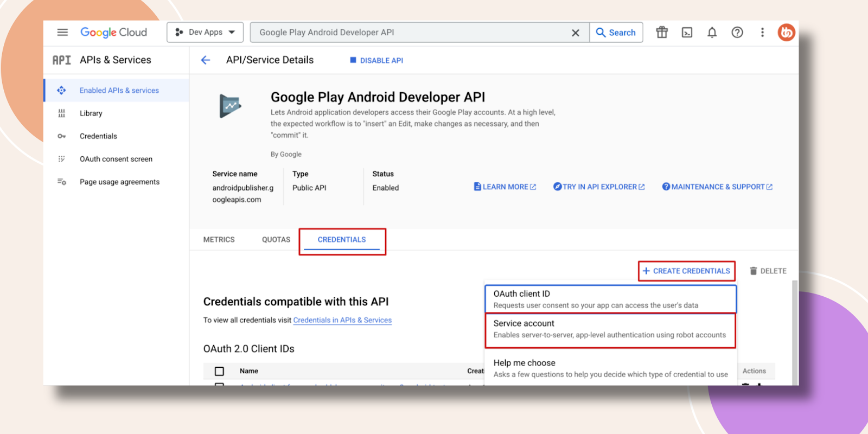Viewport: 868px width, 434px height.
Task: Open Credentials in APIs & Services link
Action: click(x=342, y=320)
